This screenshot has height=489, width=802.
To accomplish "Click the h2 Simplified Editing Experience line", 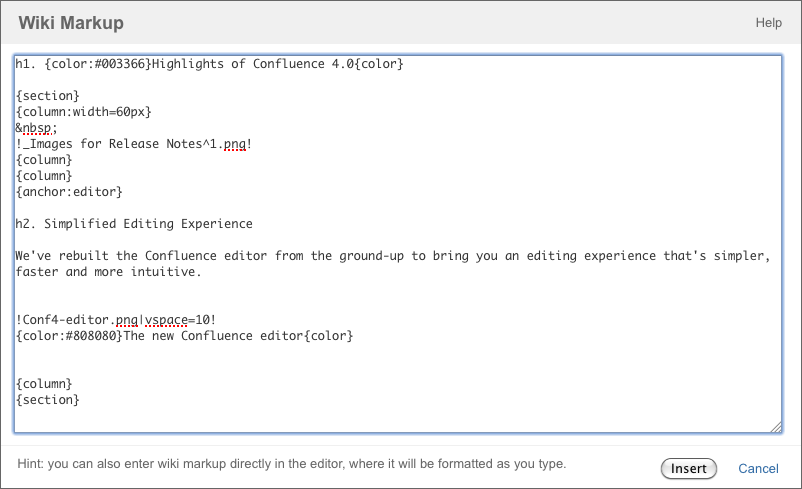I will [x=134, y=224].
